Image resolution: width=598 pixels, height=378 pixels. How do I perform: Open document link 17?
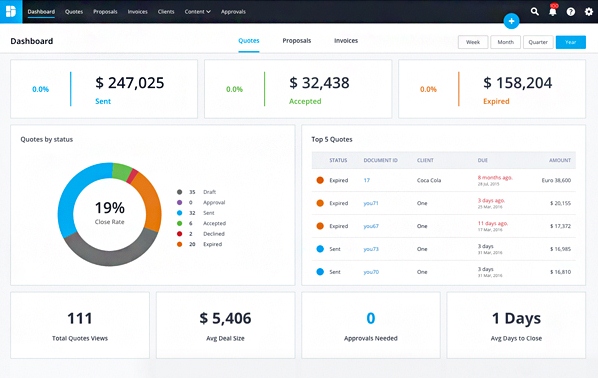pyautogui.click(x=367, y=180)
